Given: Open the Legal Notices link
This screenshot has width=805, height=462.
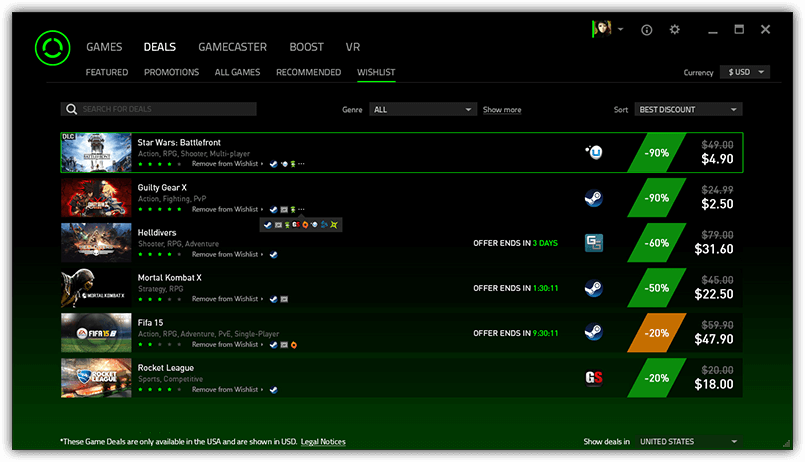Looking at the screenshot, I should [323, 441].
